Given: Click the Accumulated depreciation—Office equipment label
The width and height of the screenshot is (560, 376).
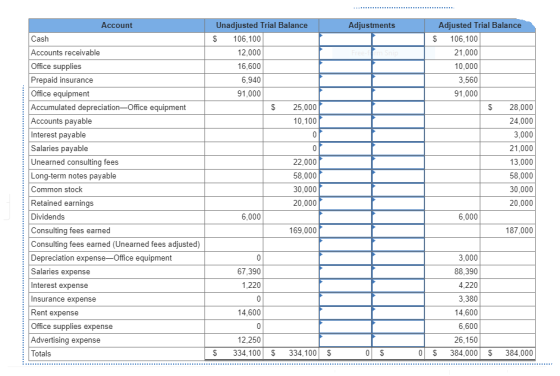Looking at the screenshot, I should (108, 107).
